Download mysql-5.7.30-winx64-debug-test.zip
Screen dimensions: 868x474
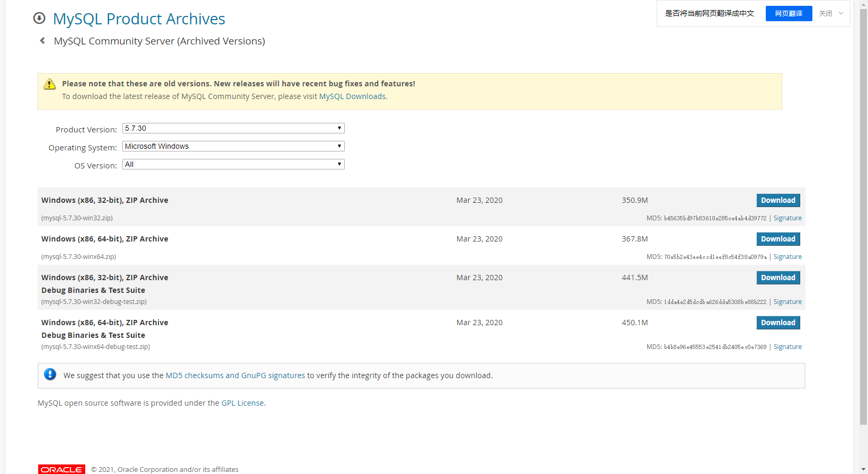click(x=778, y=323)
